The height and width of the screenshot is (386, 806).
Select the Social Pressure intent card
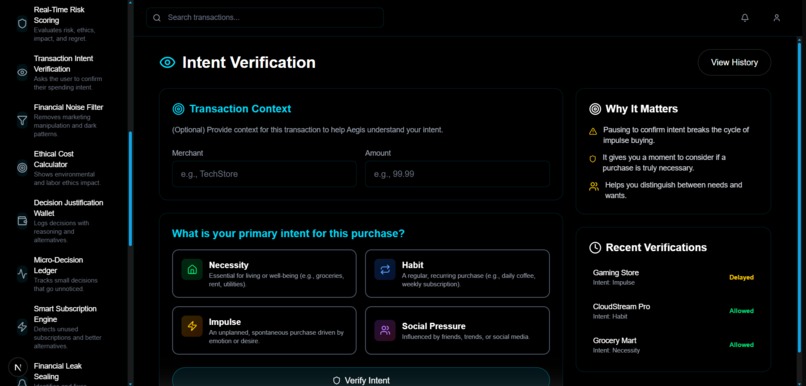pos(457,330)
